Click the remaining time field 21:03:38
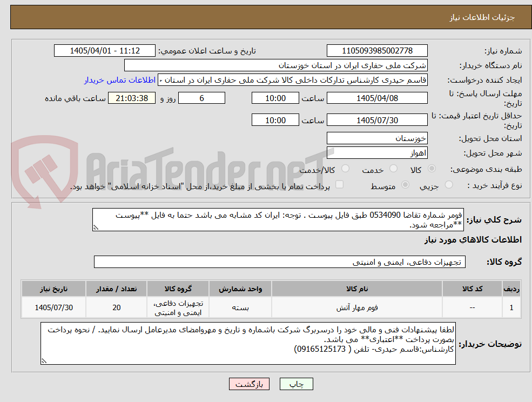532x402 pixels. coord(132,98)
